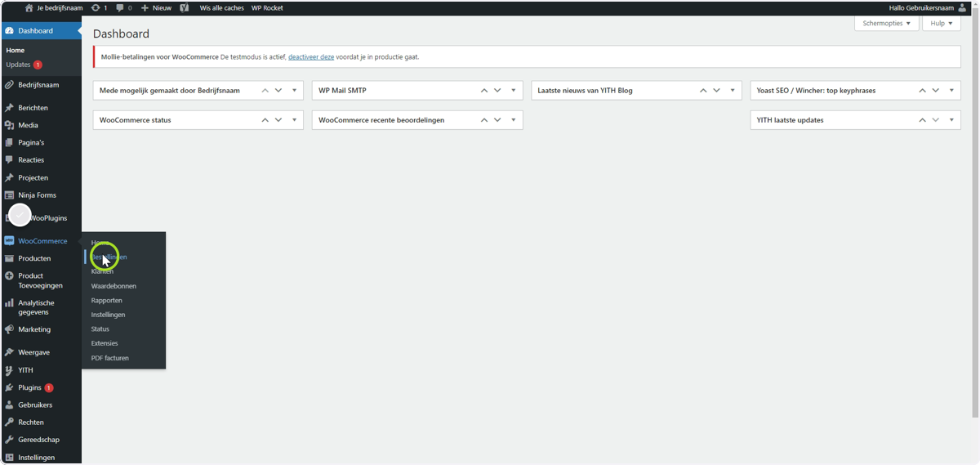Expand Laatste nieuws van YITH Blog panel
Screen dimensions: 980x465
(733, 90)
